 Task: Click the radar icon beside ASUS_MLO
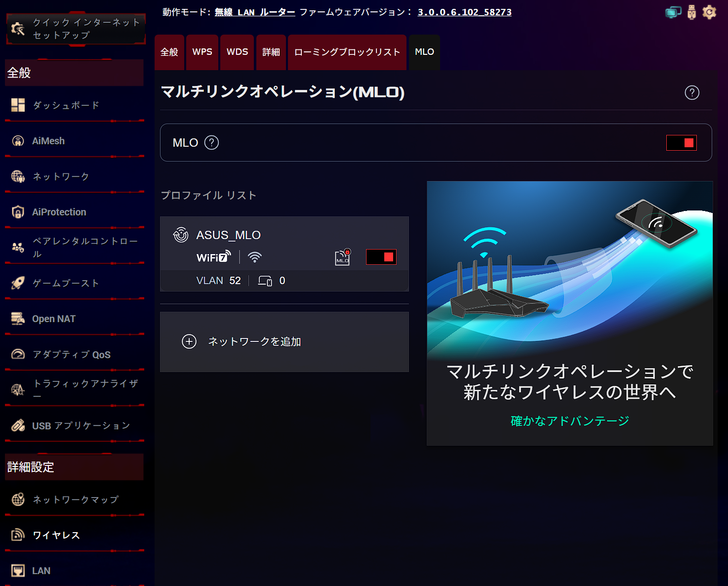click(181, 235)
